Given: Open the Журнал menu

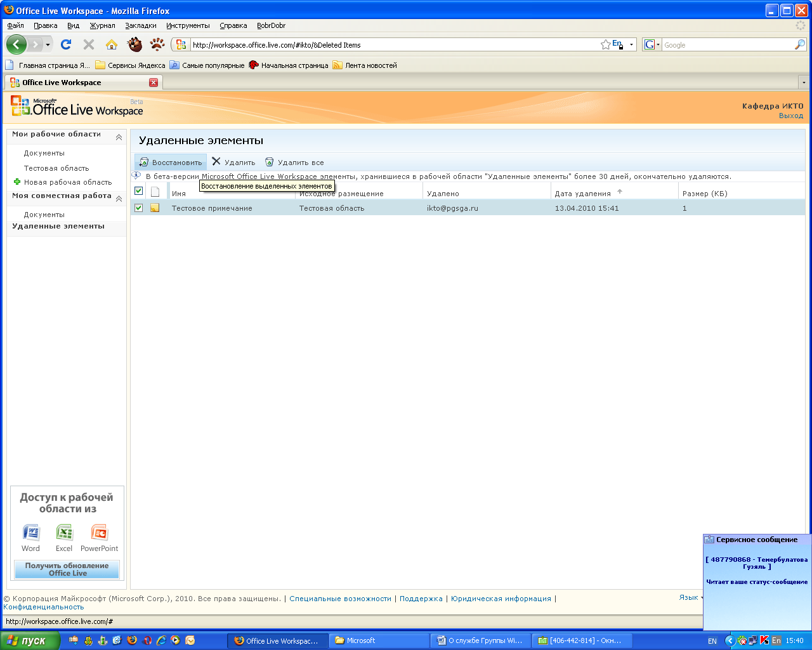Looking at the screenshot, I should click(102, 25).
